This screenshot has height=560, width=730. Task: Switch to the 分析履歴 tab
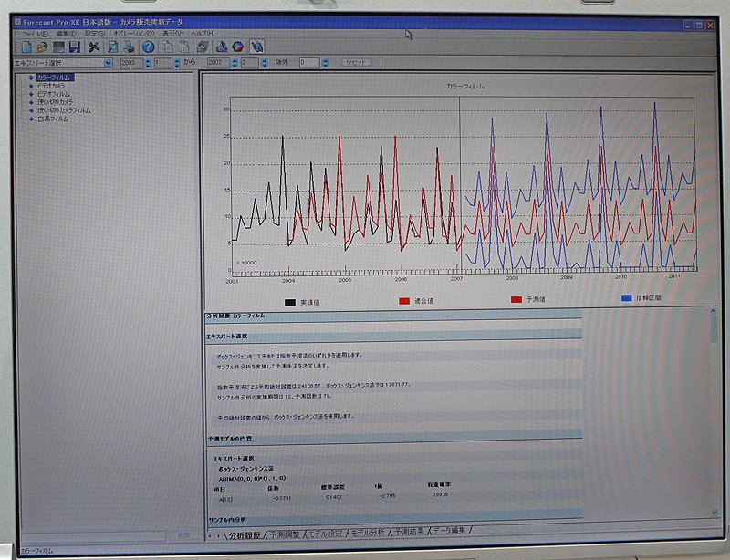pyautogui.click(x=245, y=535)
